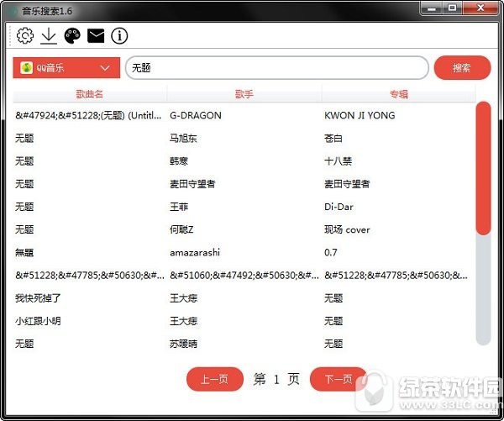Click the QQ音乐 logo icon
504x421 pixels.
pyautogui.click(x=26, y=68)
